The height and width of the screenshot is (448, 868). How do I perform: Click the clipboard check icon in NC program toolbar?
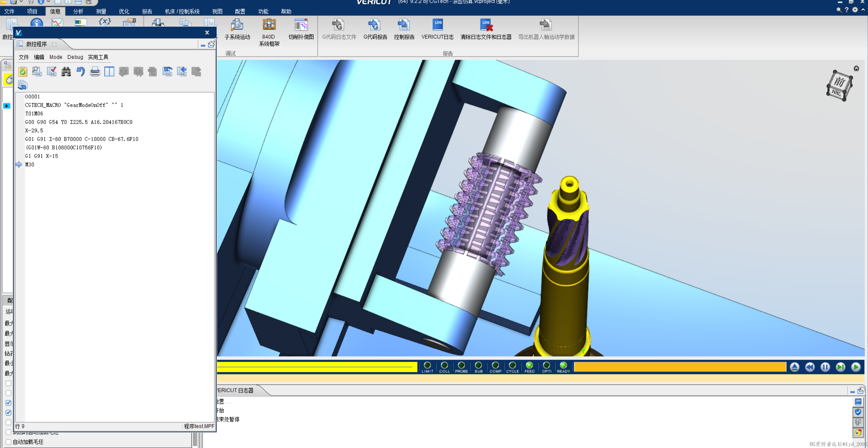pyautogui.click(x=23, y=71)
